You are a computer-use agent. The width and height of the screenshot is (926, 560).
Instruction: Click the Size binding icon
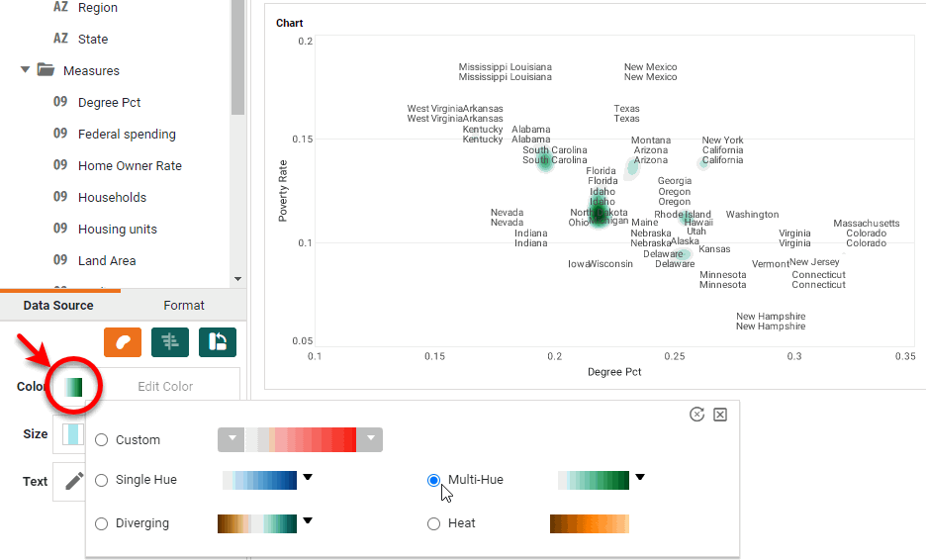[x=71, y=434]
